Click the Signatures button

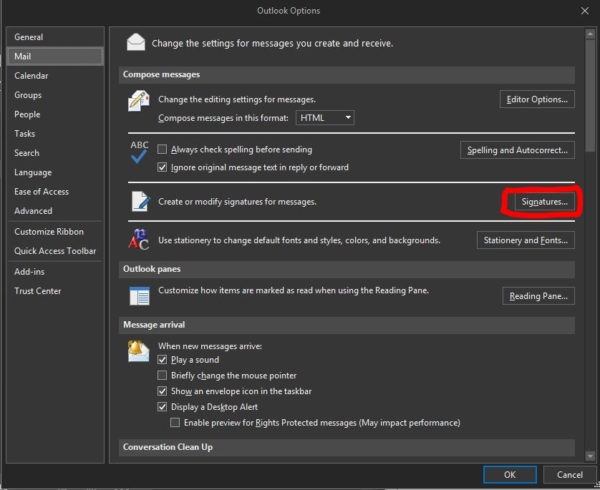545,202
